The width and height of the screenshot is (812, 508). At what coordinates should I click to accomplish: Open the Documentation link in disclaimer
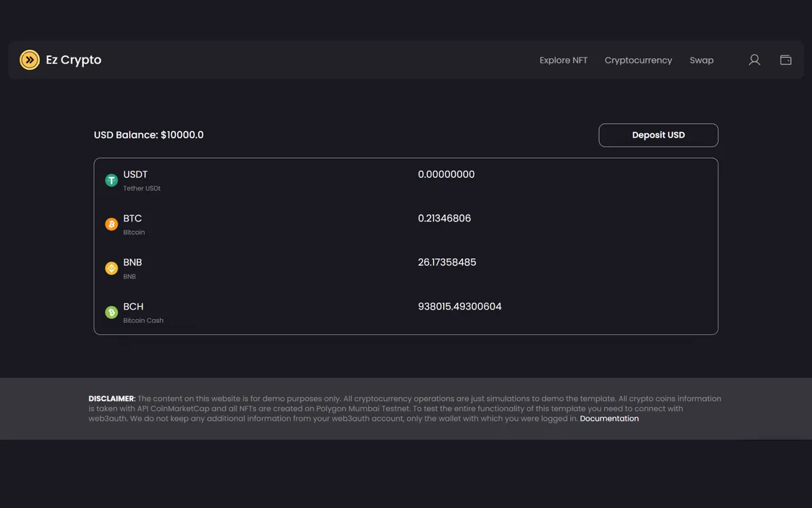[609, 419]
